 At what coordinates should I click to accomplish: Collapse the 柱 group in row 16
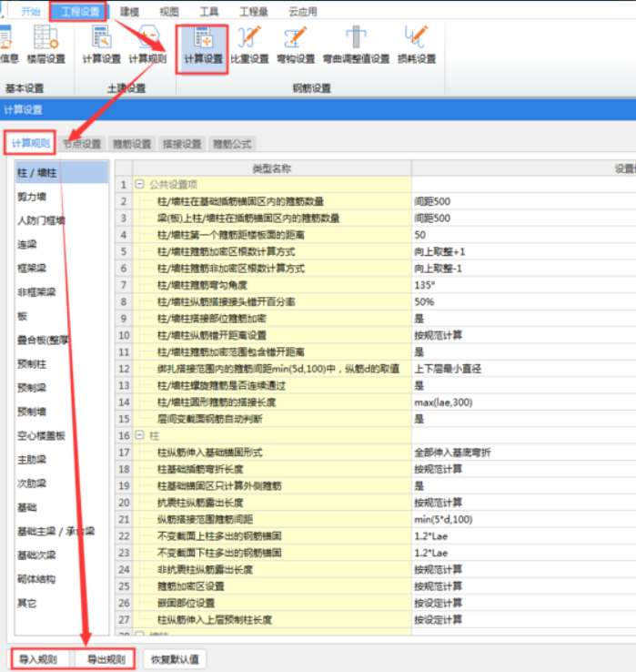coord(139,437)
